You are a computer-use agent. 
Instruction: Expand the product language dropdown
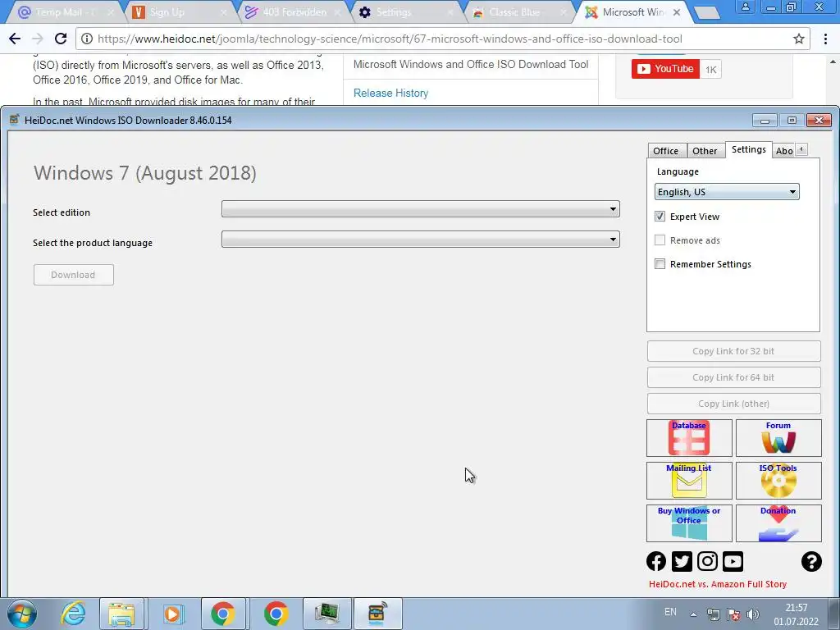pyautogui.click(x=421, y=240)
